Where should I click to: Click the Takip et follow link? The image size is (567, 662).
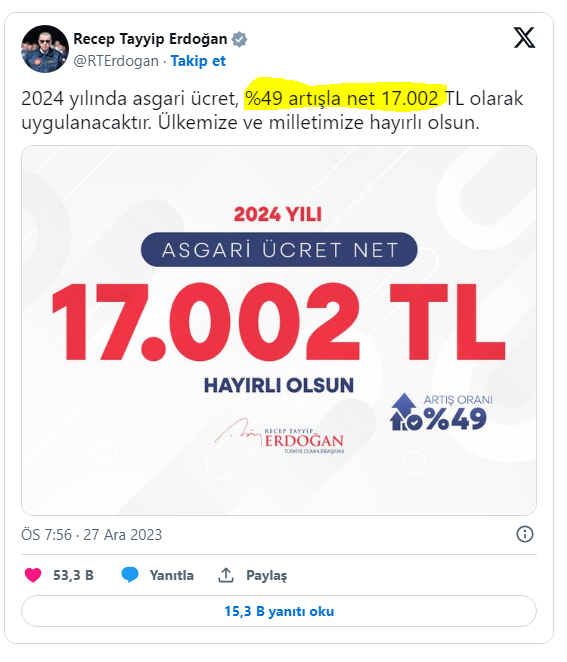pos(198,61)
